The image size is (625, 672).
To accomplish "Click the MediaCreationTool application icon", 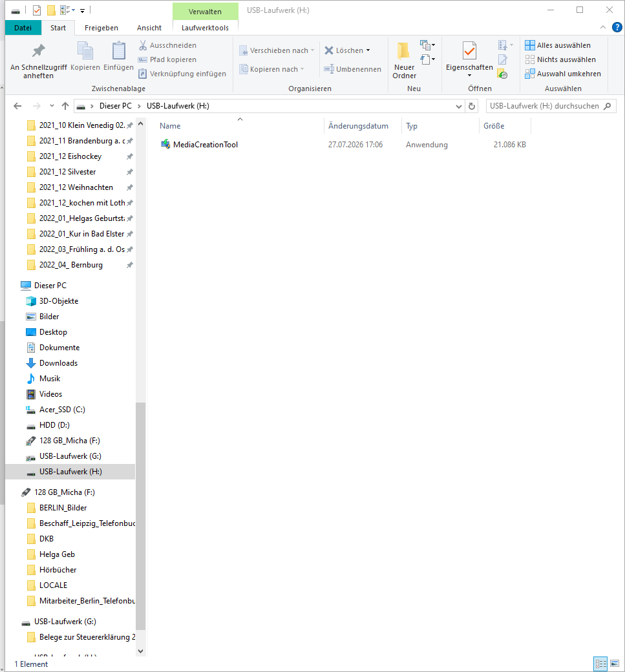I will coord(165,144).
